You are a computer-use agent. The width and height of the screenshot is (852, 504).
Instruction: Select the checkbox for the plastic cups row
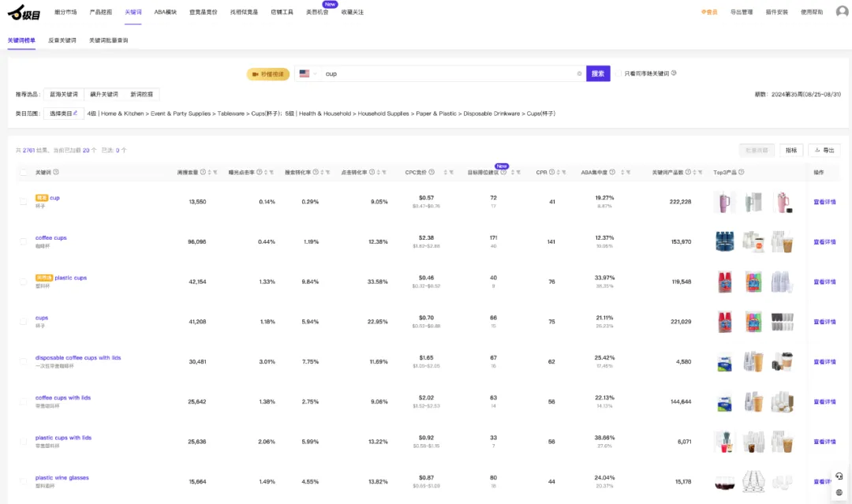pyautogui.click(x=24, y=282)
